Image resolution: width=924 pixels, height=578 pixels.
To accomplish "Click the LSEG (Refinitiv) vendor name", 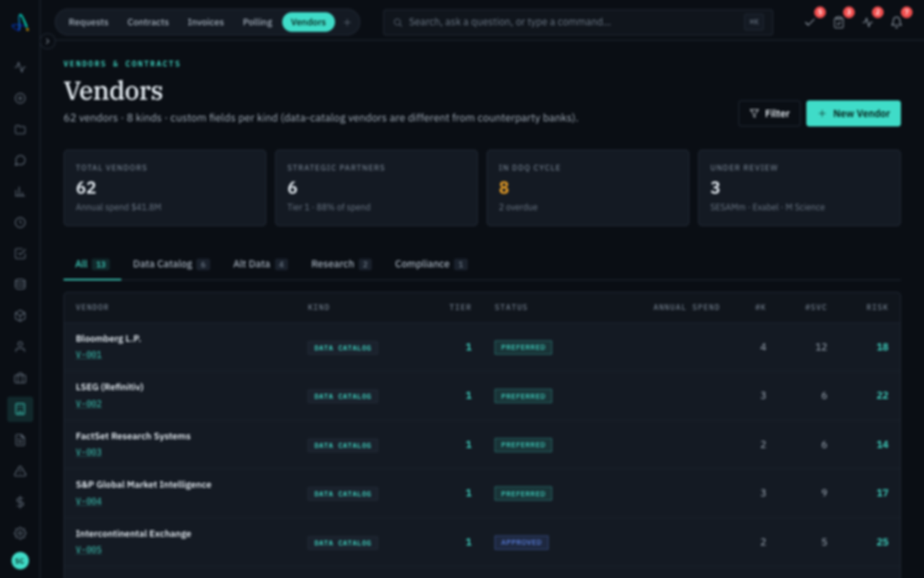I will pos(110,387).
